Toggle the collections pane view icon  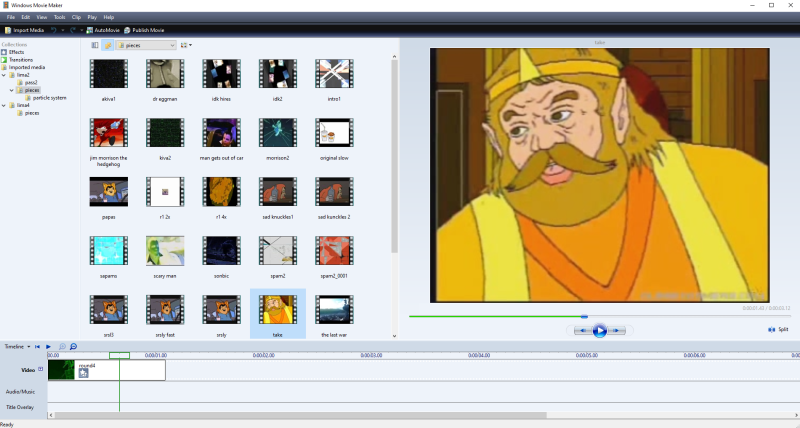click(95, 45)
